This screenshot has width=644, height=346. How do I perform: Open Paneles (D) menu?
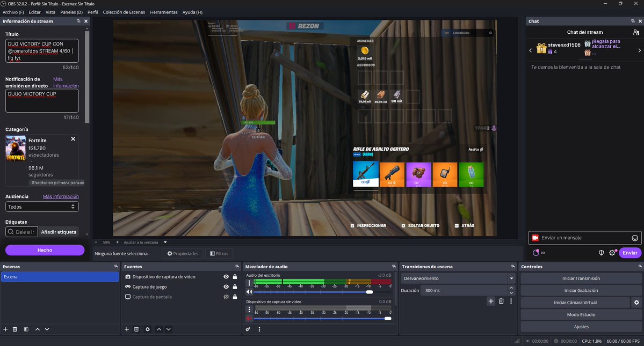[x=71, y=12]
